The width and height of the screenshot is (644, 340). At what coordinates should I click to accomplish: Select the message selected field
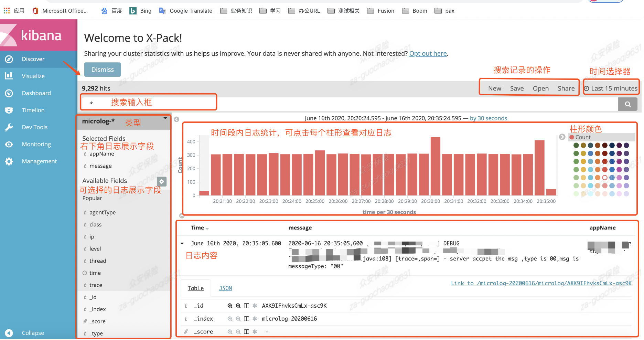pos(100,166)
